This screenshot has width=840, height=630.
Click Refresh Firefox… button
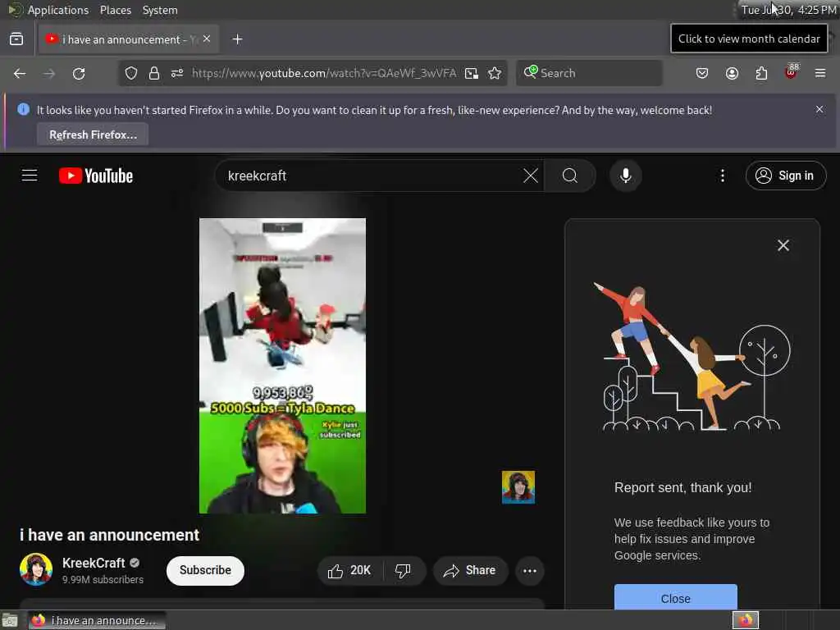coord(94,135)
